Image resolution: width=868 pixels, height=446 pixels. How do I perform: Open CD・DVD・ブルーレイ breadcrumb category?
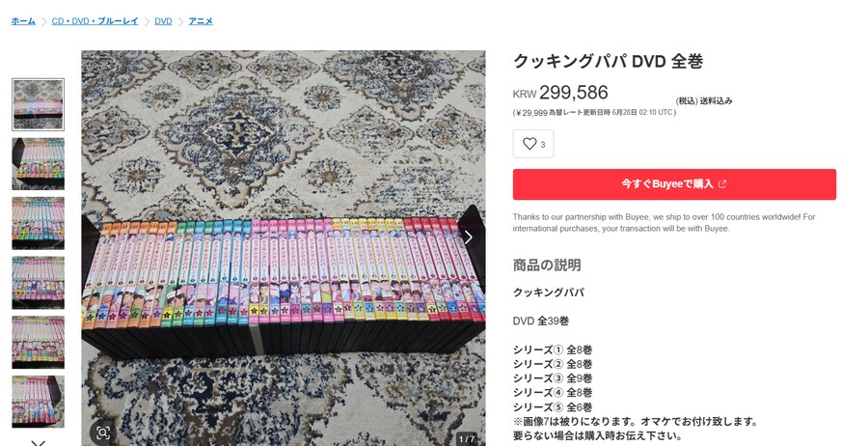95,21
